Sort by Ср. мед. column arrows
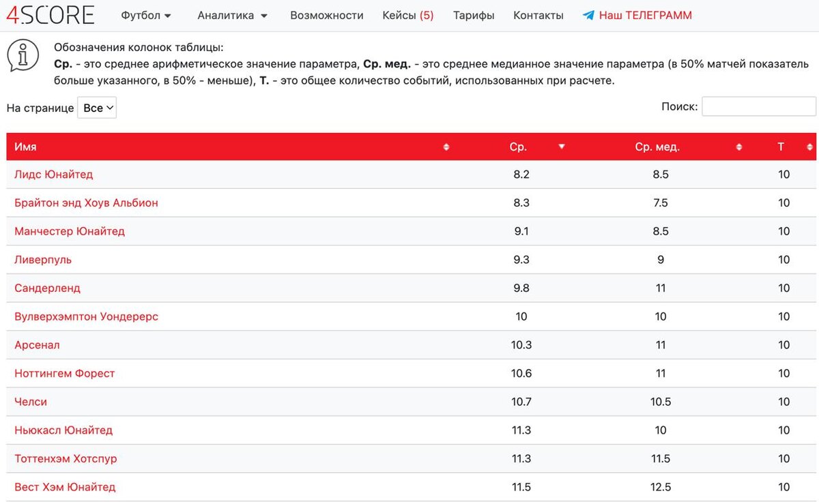 (738, 147)
